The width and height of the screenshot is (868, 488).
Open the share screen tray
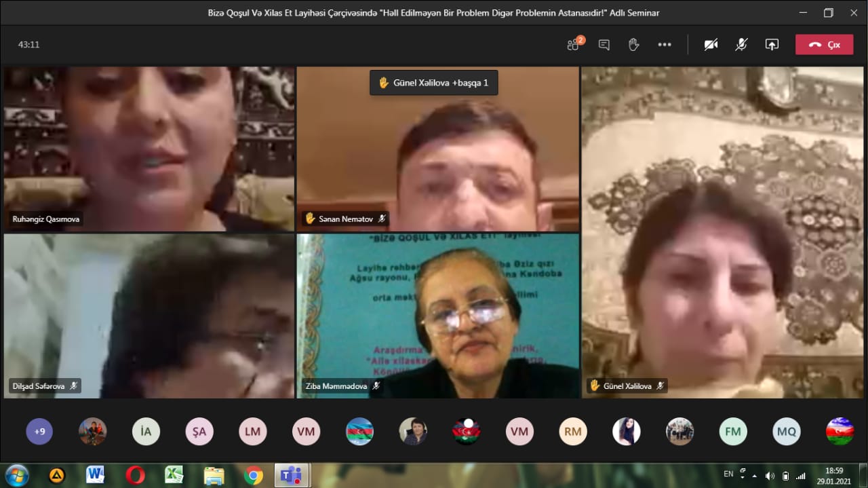tap(772, 45)
